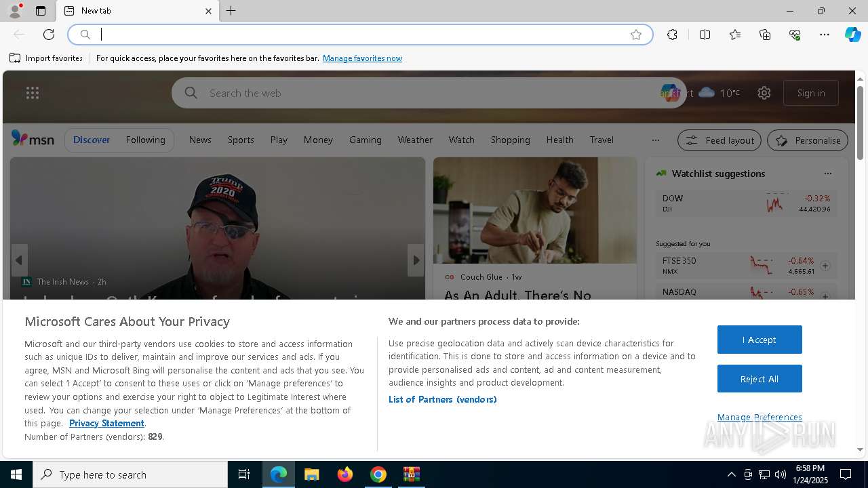The height and width of the screenshot is (488, 868).
Task: Open The Irish News story image
Action: click(217, 228)
